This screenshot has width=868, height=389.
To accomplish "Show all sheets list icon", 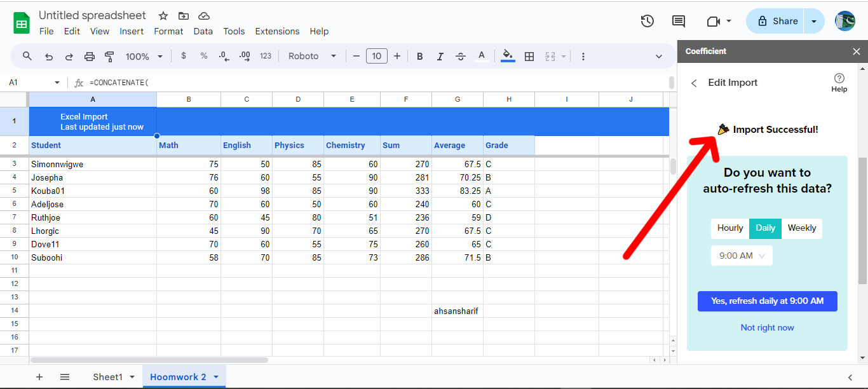I will (x=65, y=377).
